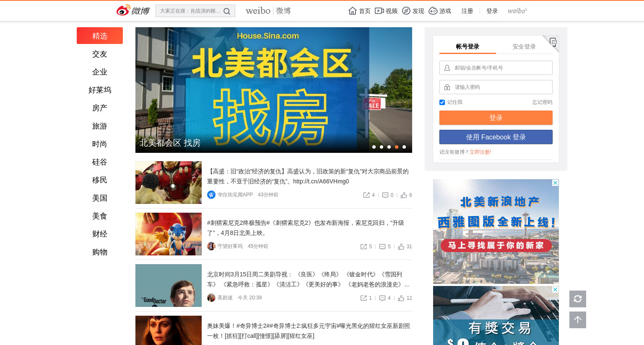Select 房产 category

pos(100,108)
